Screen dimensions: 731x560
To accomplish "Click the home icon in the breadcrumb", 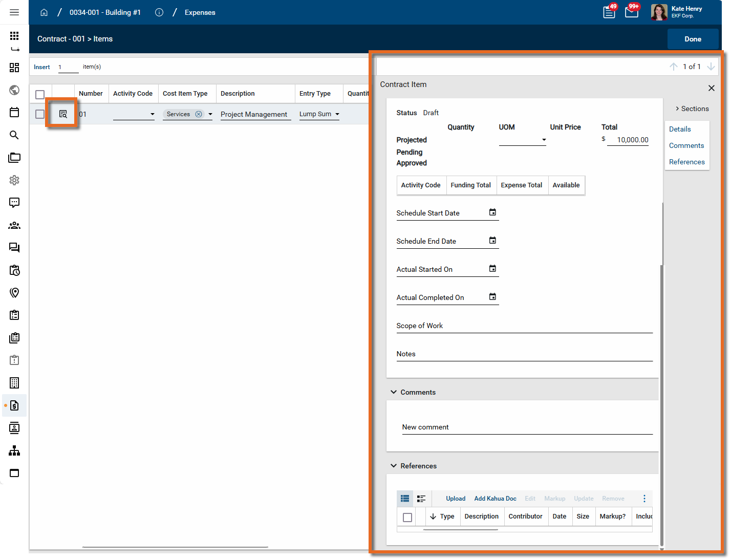I will [44, 12].
